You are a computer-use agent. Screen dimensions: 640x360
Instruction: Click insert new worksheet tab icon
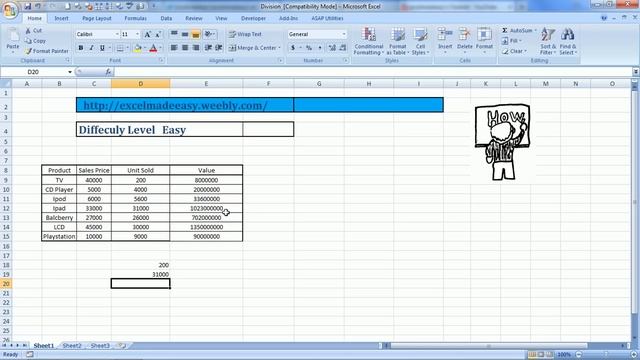point(122,346)
